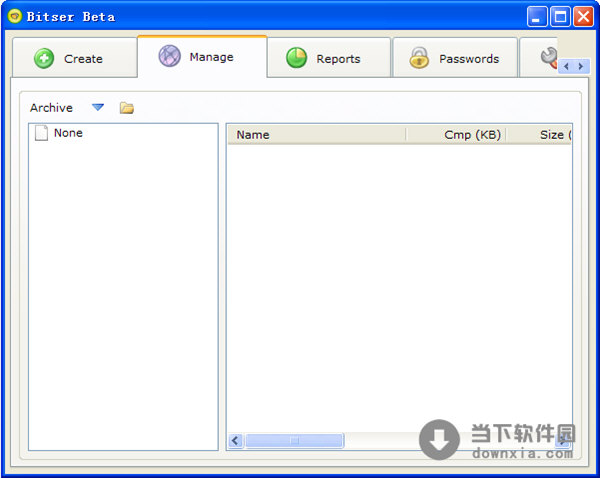Switch to the Passwords tab
The image size is (600, 478).
455,58
